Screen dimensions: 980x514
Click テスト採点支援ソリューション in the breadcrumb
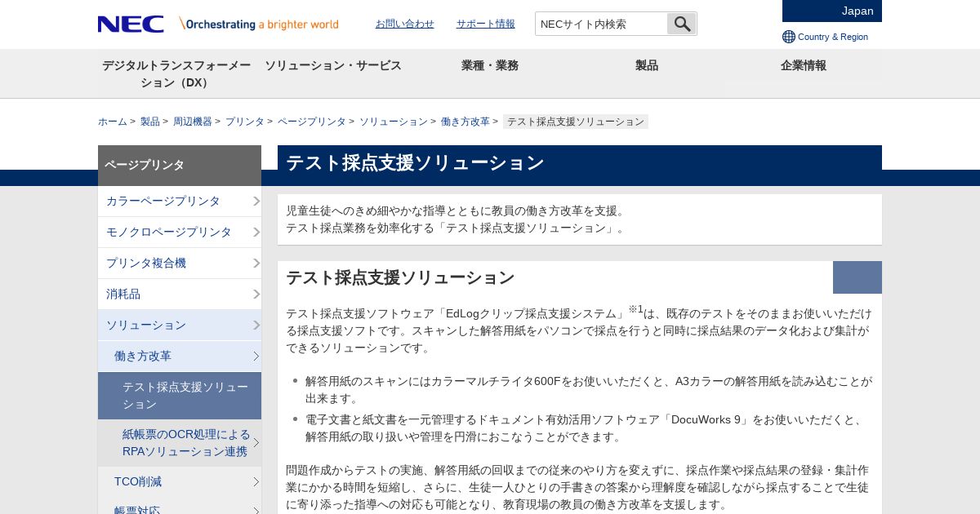point(576,122)
